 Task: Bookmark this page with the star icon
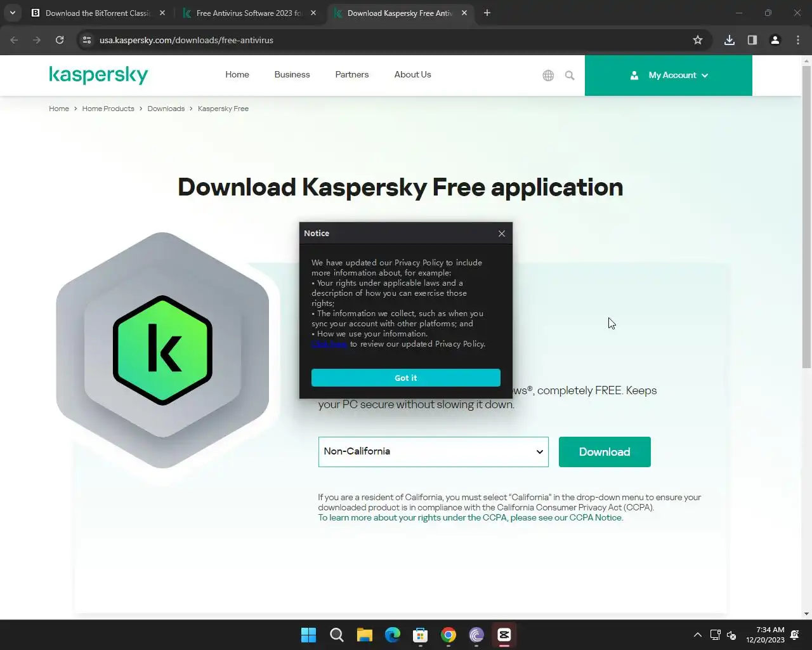[698, 40]
